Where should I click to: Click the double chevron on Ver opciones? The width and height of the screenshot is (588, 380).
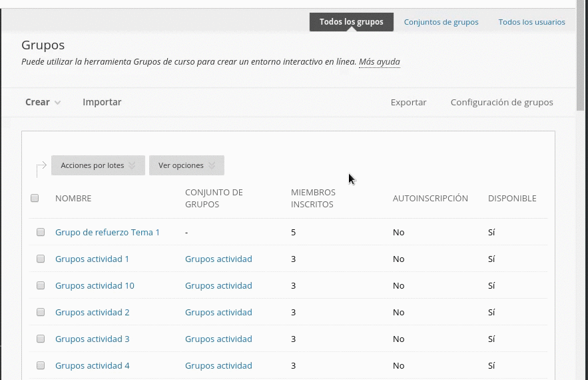click(x=212, y=165)
